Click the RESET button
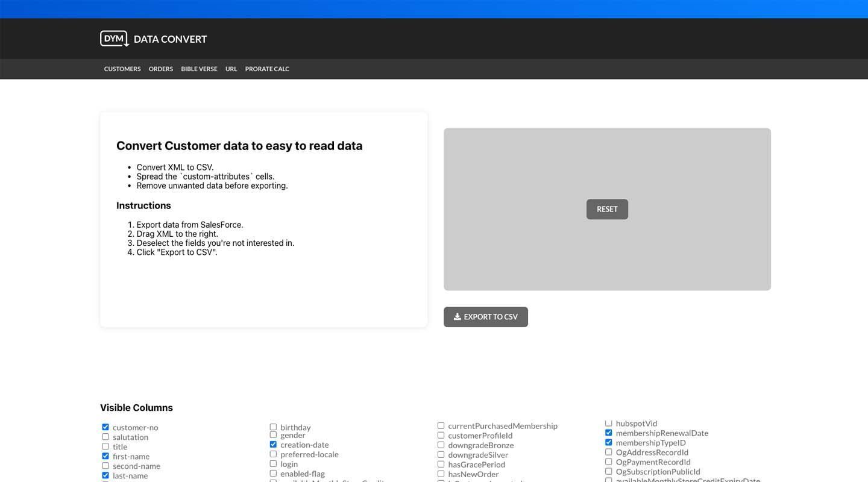The height and width of the screenshot is (482, 868). coord(606,209)
